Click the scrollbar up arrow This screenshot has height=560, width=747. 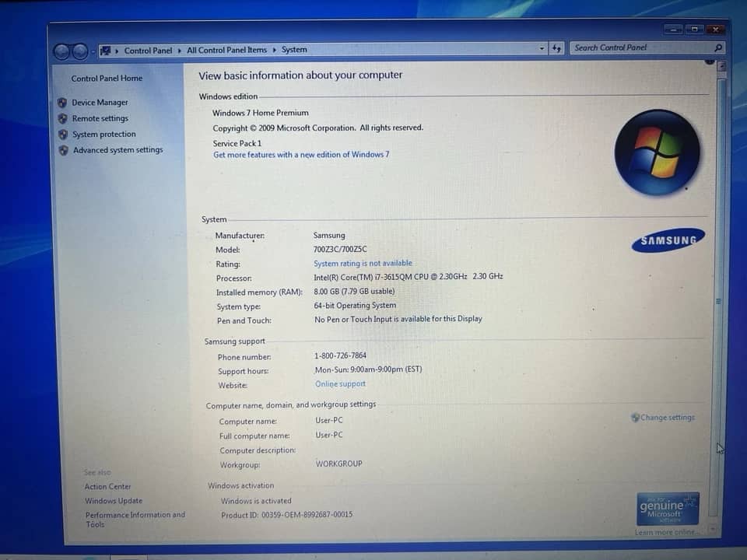click(722, 67)
